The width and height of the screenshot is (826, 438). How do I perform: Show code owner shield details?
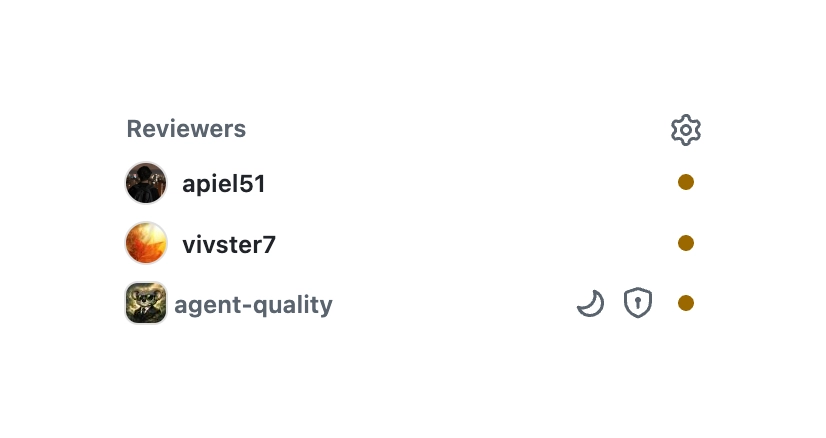tap(637, 303)
